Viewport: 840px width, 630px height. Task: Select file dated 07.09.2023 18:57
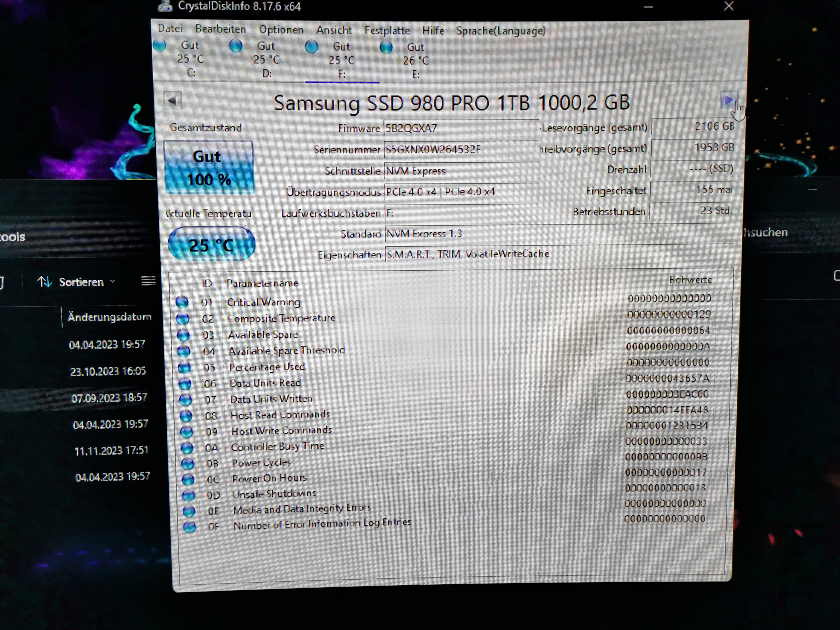click(x=109, y=398)
